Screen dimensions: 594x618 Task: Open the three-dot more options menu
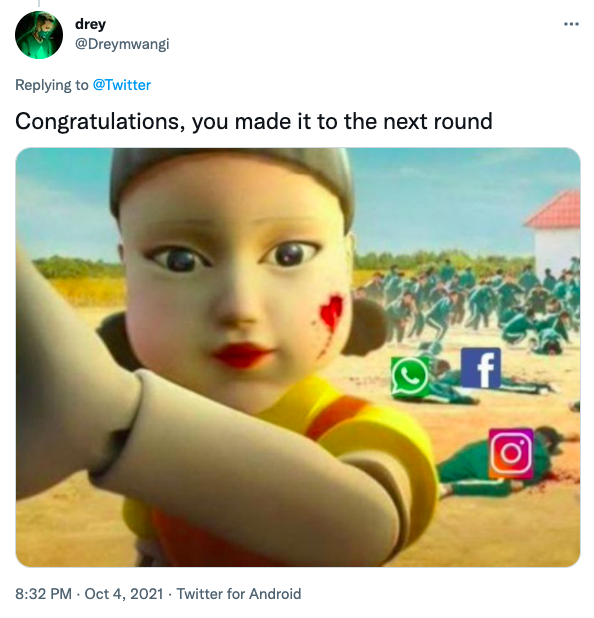[x=571, y=24]
